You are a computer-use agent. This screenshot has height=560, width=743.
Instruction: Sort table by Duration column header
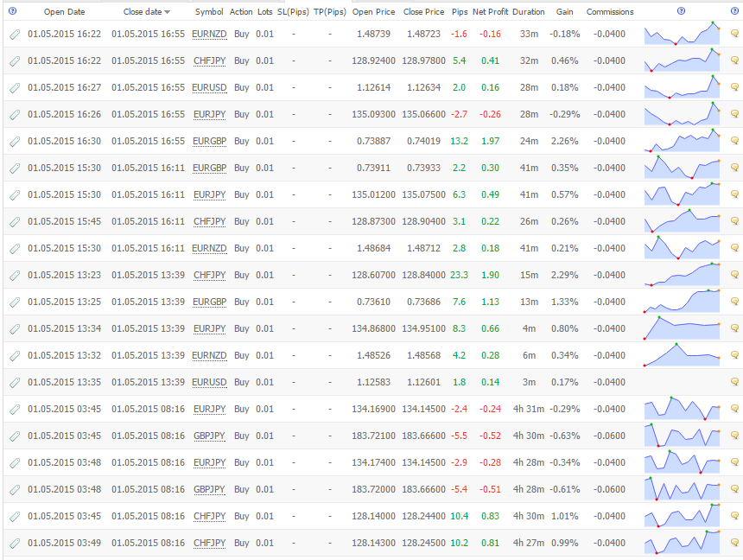pyautogui.click(x=529, y=12)
